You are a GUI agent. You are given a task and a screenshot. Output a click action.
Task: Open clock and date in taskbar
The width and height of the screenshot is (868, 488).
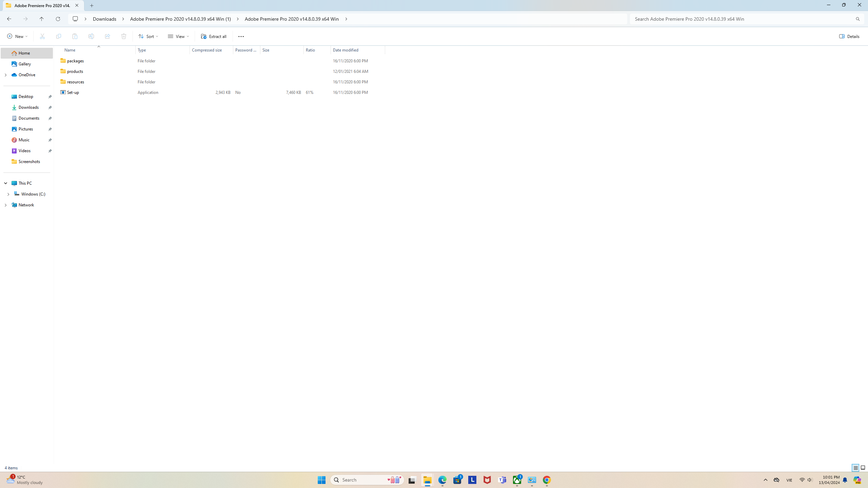[x=829, y=480]
